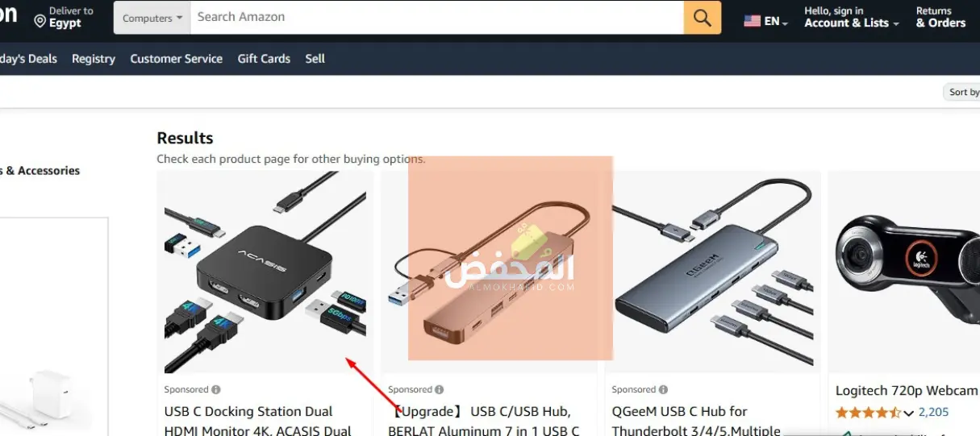Image resolution: width=980 pixels, height=436 pixels.
Task: Click the US flag language icon
Action: coord(752,22)
